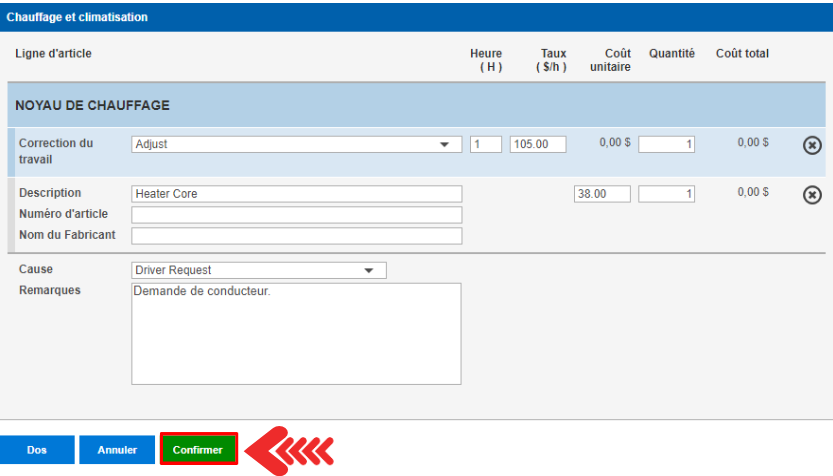Click the Coût unitaire column header
Image resolution: width=833 pixels, height=476 pixels.
click(610, 60)
